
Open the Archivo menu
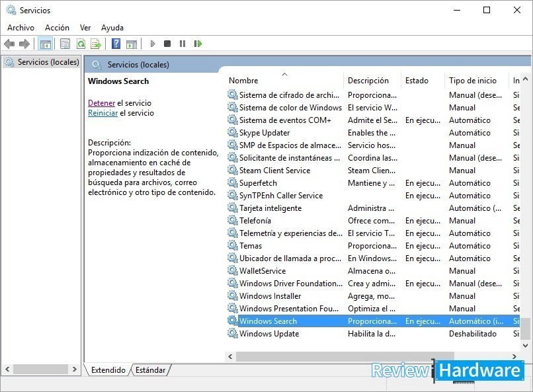coord(20,28)
